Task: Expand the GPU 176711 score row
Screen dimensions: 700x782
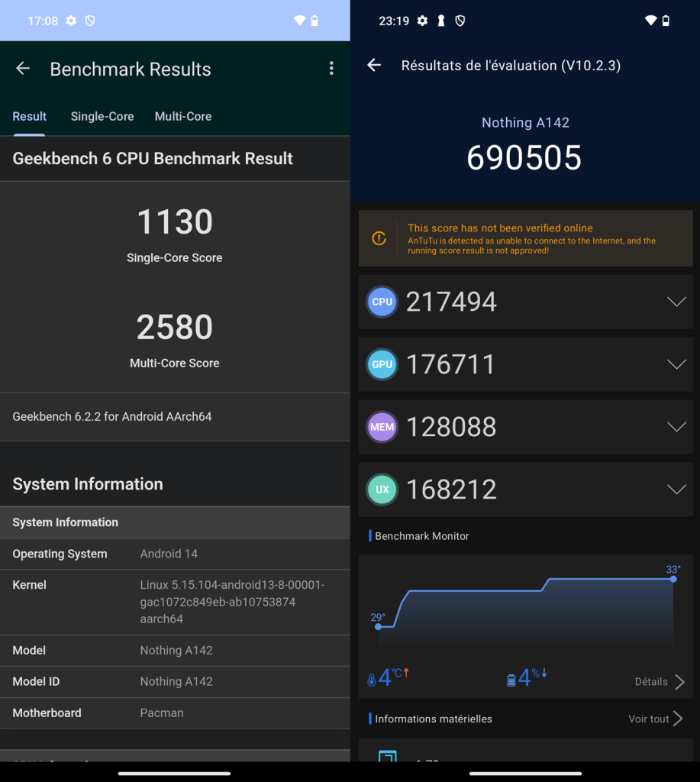Action: (x=525, y=364)
